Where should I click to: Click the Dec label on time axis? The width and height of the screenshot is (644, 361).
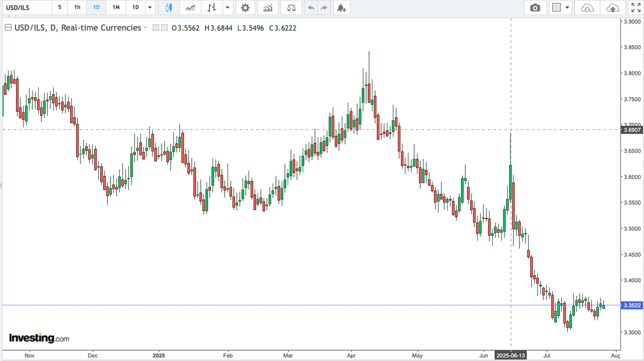[x=92, y=355]
